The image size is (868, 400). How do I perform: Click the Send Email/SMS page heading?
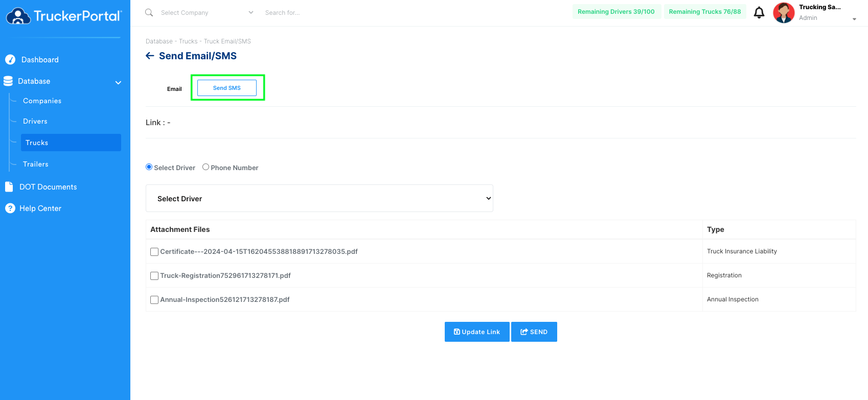(x=198, y=56)
